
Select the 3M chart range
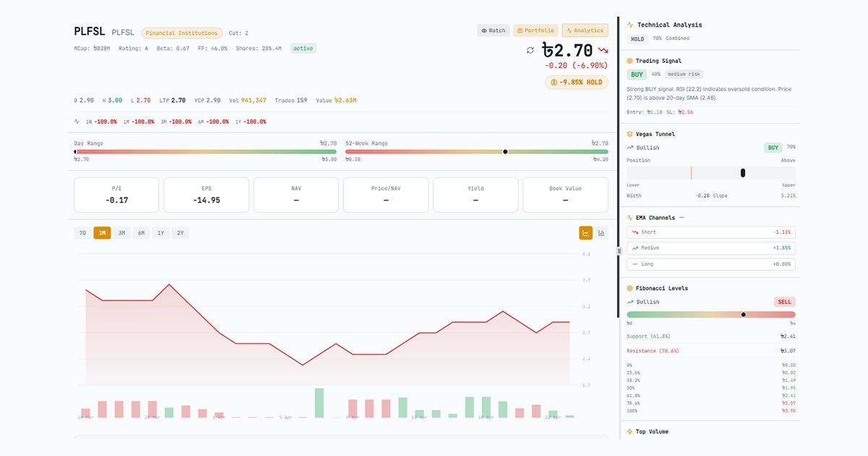click(122, 233)
